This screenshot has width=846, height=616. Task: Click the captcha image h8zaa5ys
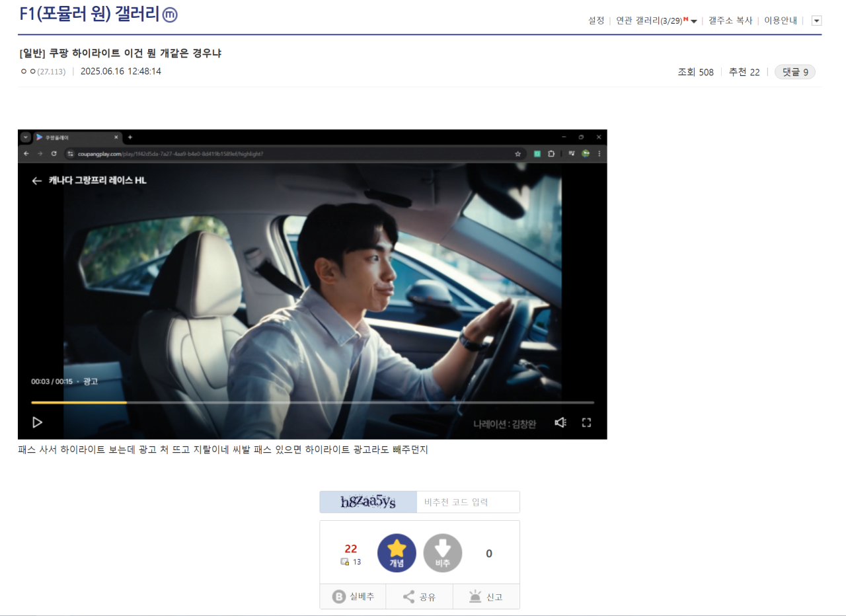click(x=368, y=502)
